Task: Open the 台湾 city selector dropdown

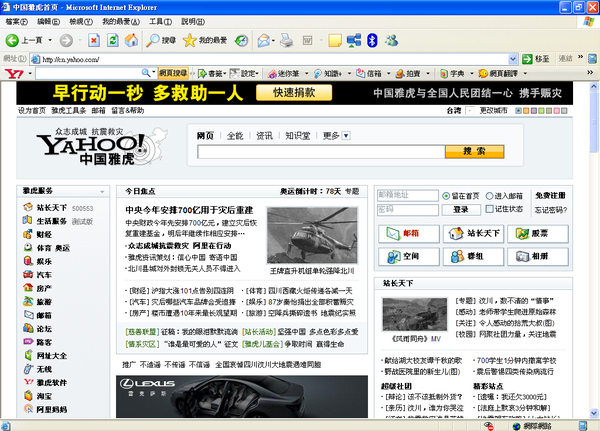Action: pos(470,111)
